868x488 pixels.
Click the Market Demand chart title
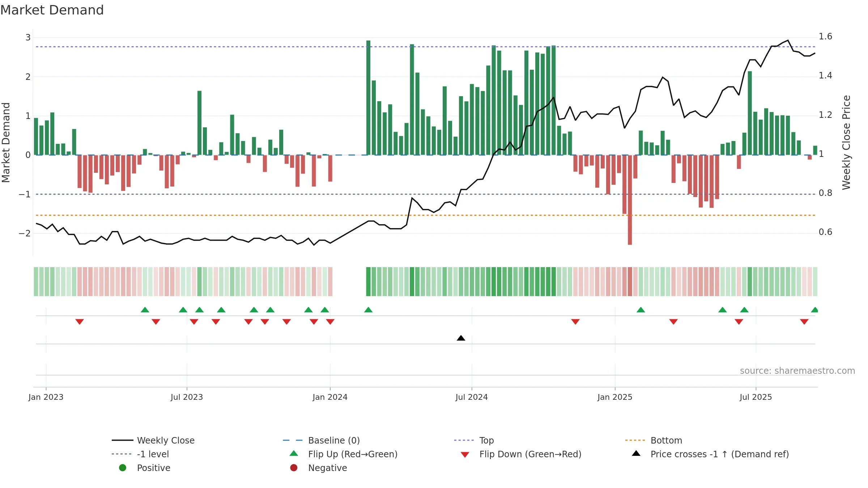click(52, 10)
